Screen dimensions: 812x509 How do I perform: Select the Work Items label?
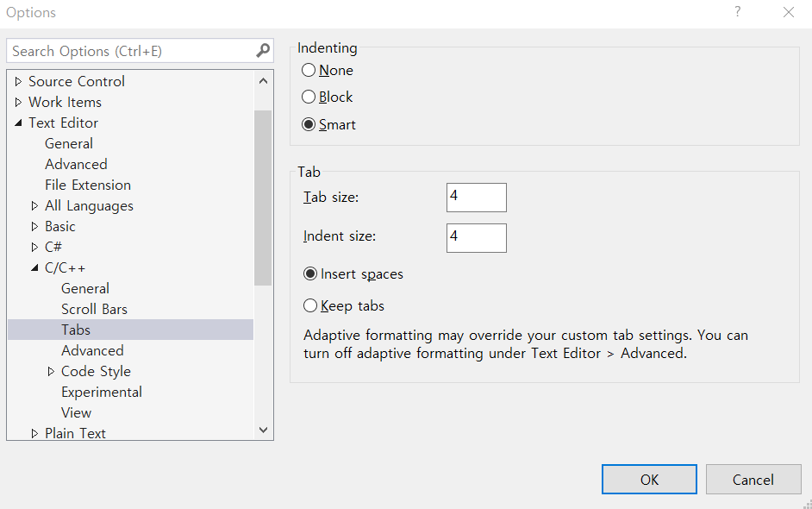point(65,102)
